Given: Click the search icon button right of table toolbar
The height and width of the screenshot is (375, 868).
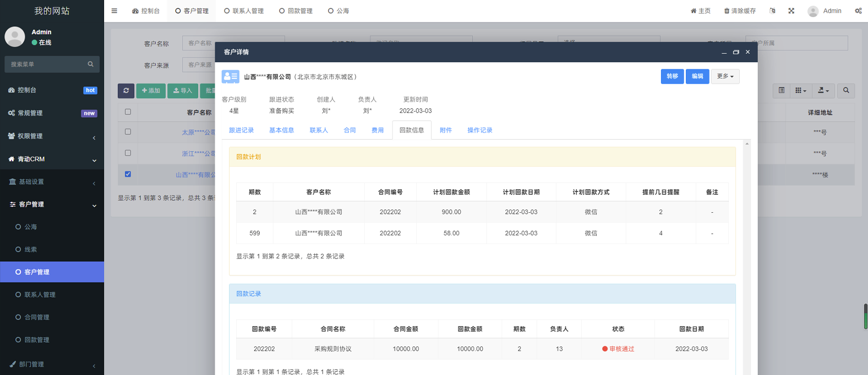Looking at the screenshot, I should coord(846,91).
